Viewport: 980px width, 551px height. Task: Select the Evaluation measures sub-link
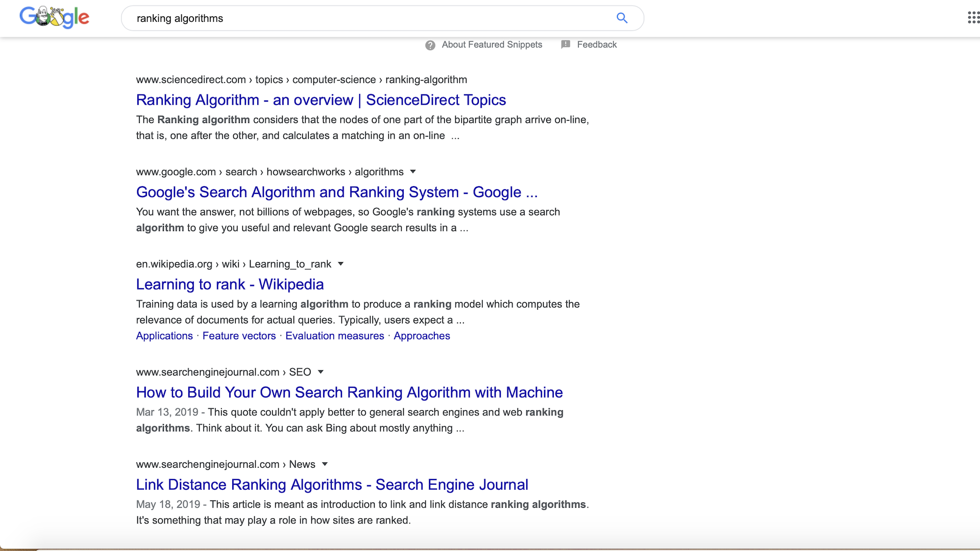click(x=334, y=336)
